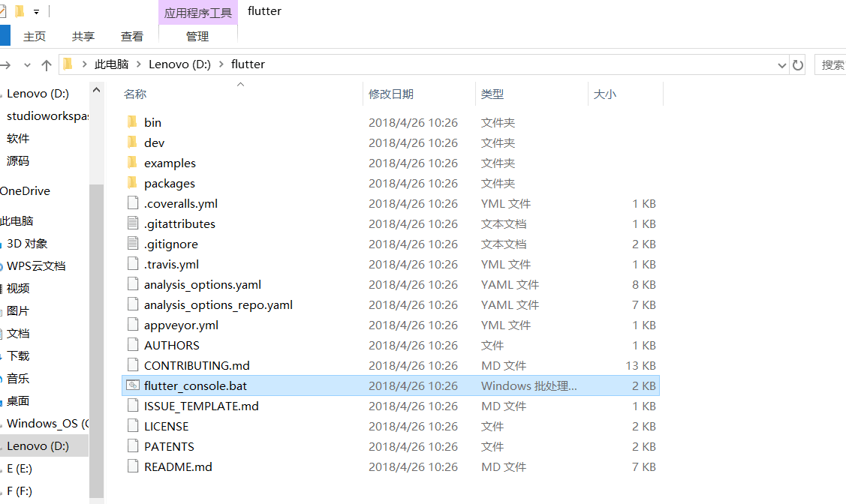
Task: Open the quick access toolbar customize dropdown
Action: (x=36, y=11)
